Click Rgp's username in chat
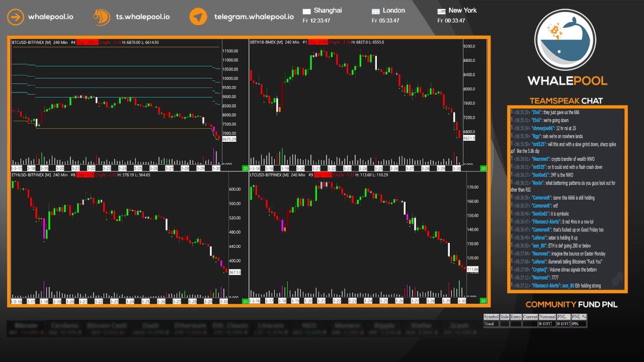 (x=536, y=137)
